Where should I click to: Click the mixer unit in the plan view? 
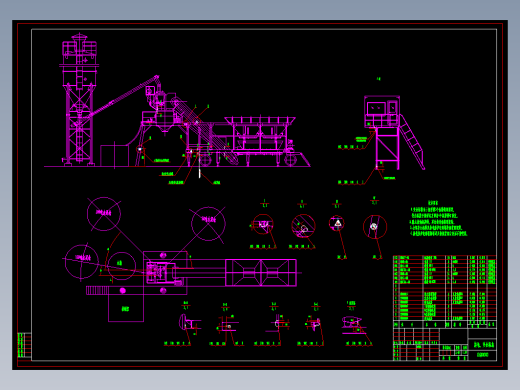point(161,273)
